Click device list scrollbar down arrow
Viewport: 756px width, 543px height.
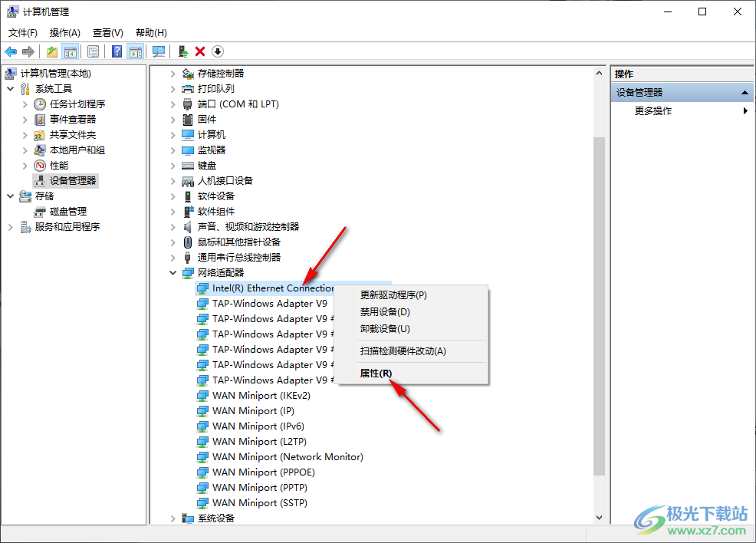[599, 518]
